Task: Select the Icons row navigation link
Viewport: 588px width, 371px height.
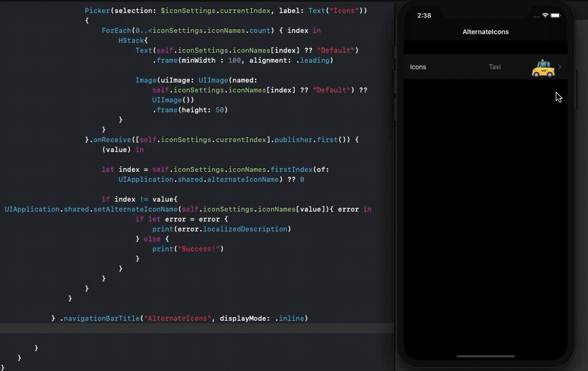Action: 418,67
